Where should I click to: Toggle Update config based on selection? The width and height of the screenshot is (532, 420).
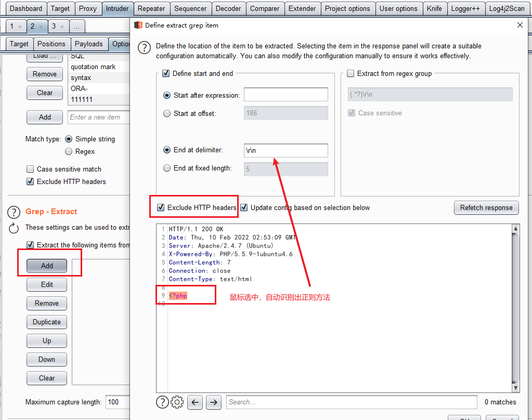pos(244,207)
